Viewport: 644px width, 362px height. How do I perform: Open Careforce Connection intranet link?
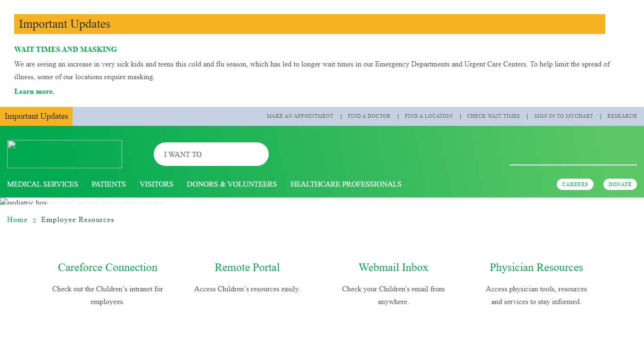[x=107, y=267]
